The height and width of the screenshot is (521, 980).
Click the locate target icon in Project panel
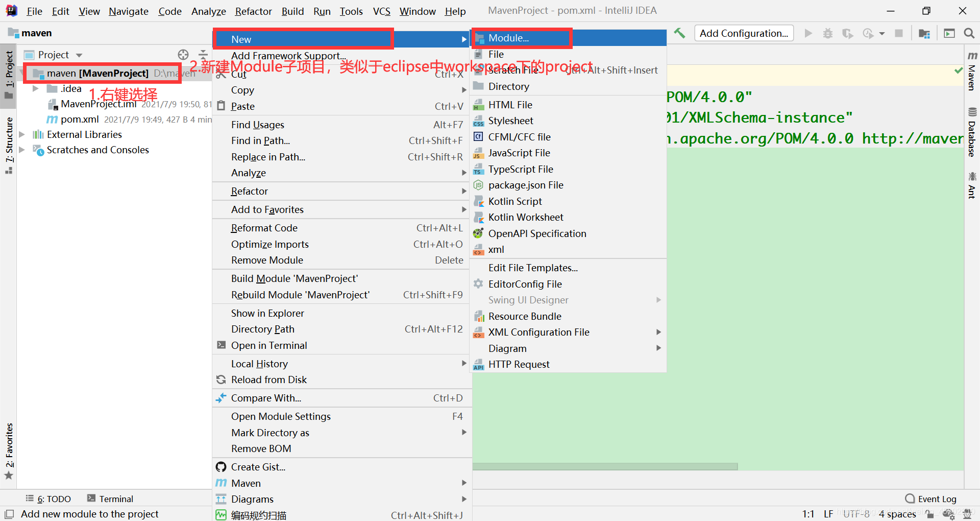tap(183, 55)
